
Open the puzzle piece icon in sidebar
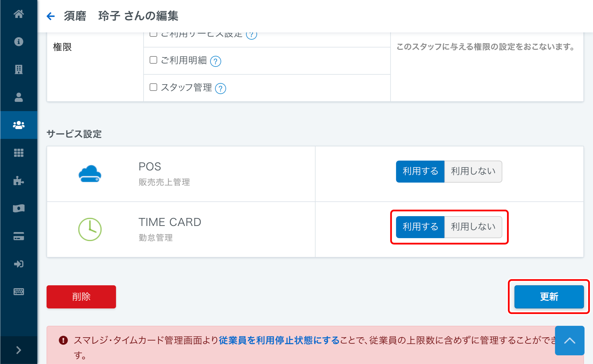coord(19,181)
